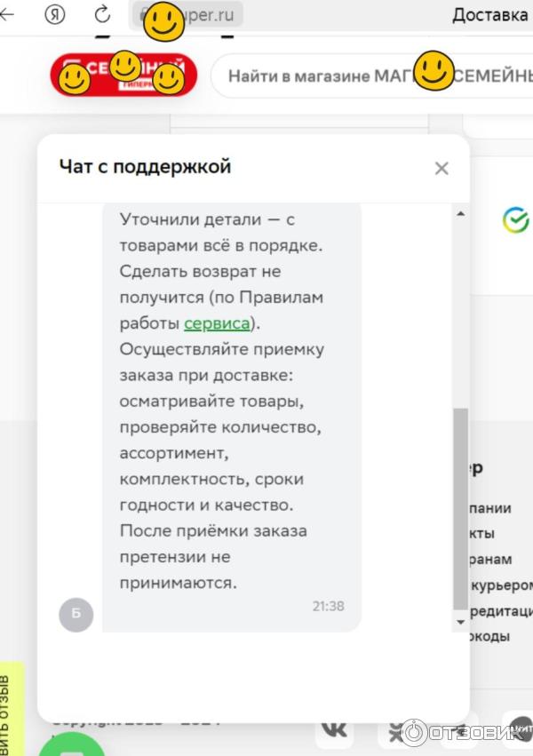The image size is (533, 756).
Task: Open the green 'сервиса' link in chat
Action: click(x=217, y=324)
